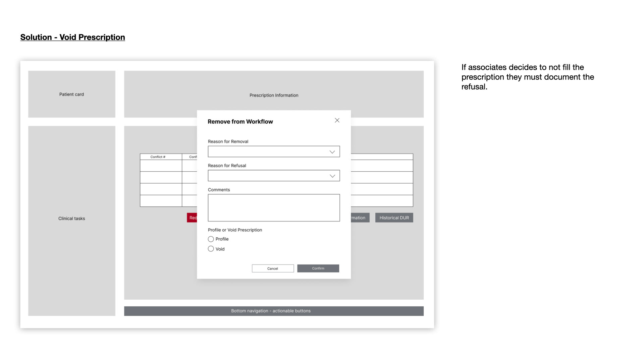This screenshot has width=644, height=362.
Task: Click the red button behind the dialog
Action: (192, 218)
